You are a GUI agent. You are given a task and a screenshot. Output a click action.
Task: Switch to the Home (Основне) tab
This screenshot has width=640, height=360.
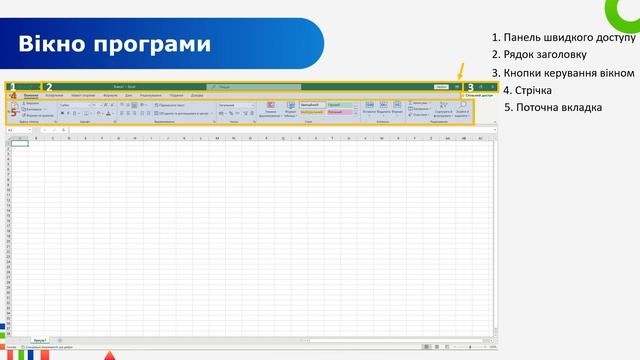[31, 96]
